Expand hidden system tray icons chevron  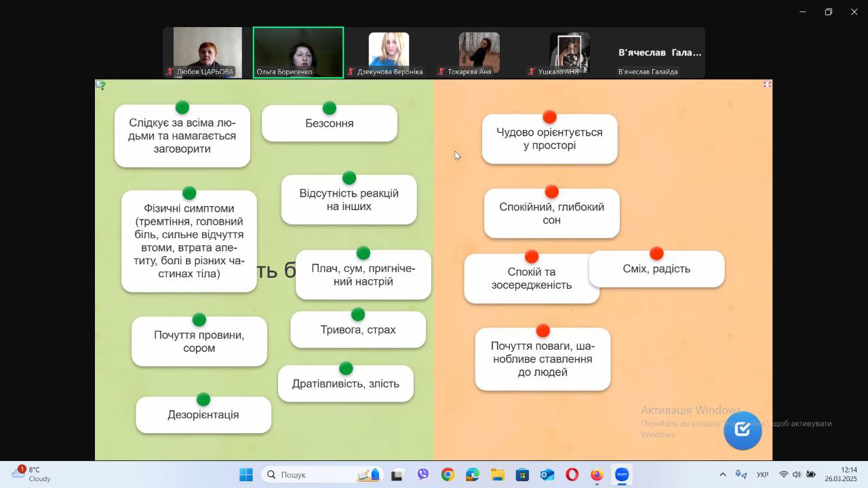[722, 474]
